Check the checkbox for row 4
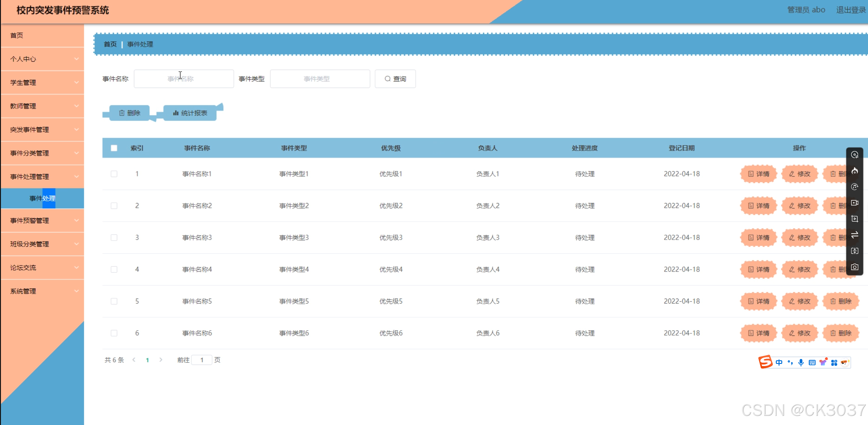 (114, 269)
